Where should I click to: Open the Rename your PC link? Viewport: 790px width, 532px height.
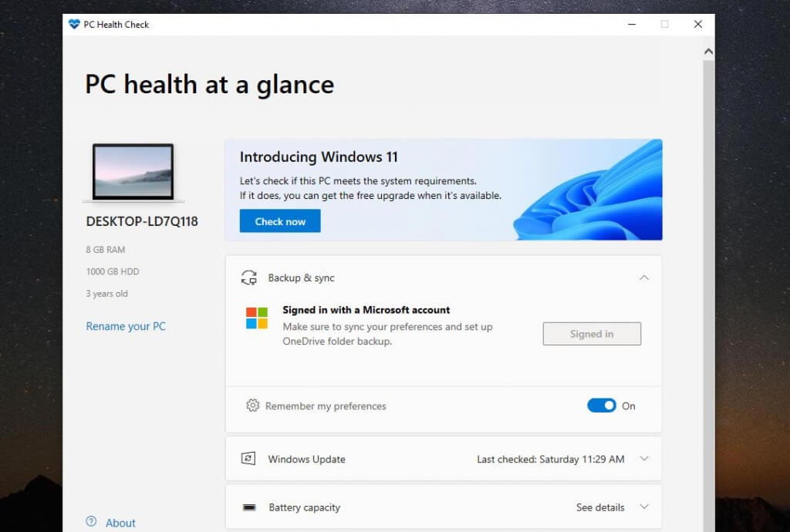coord(126,326)
